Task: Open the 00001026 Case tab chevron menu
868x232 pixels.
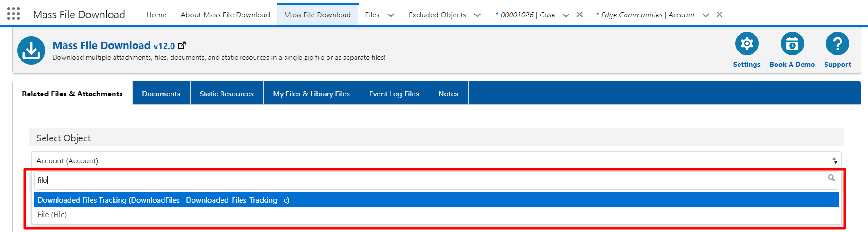Action: [x=566, y=15]
